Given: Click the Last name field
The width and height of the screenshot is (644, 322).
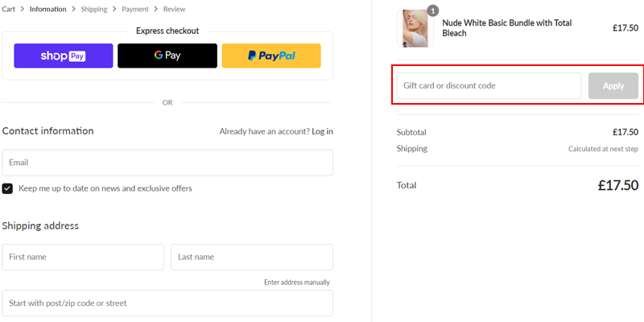Looking at the screenshot, I should tap(251, 257).
